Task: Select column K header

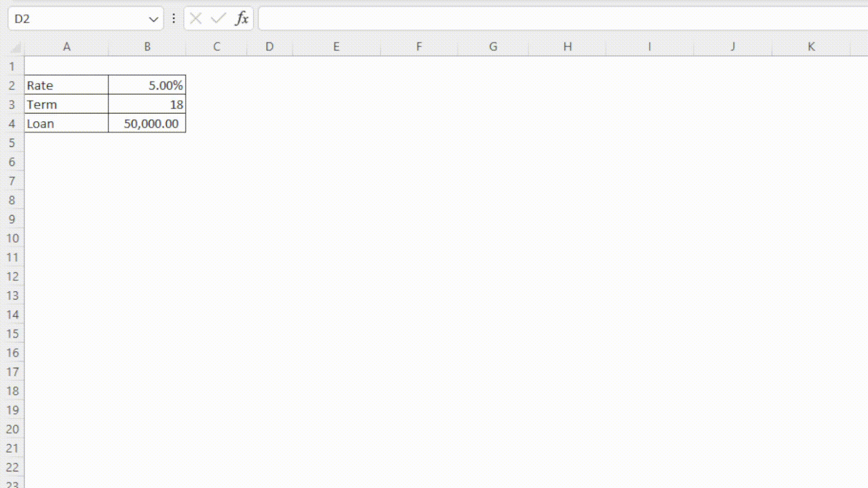Action: (811, 47)
